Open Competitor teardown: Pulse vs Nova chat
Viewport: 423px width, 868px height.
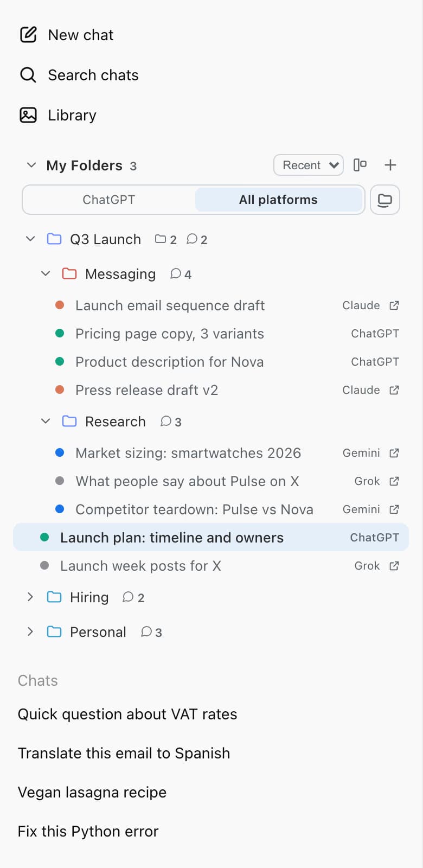pos(194,509)
